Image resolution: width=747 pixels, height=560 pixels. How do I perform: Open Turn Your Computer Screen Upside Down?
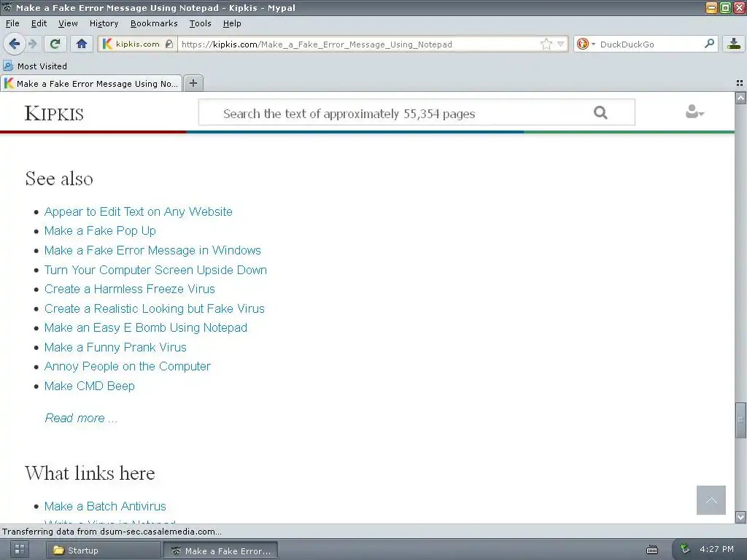click(155, 270)
